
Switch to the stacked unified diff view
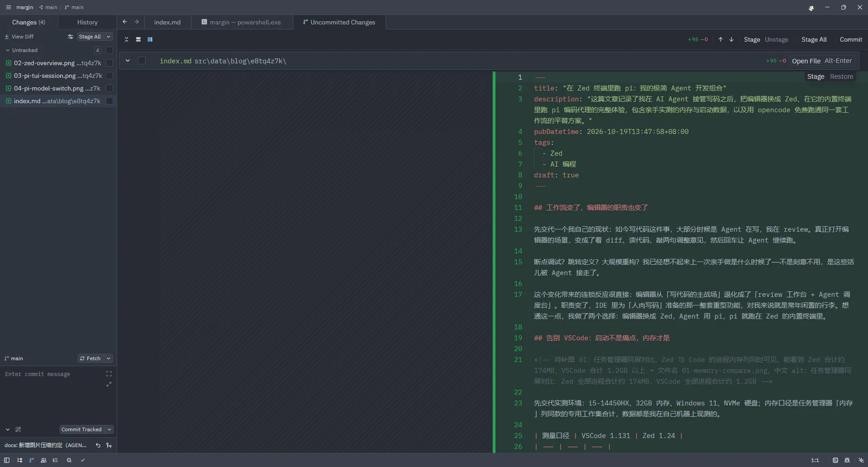click(x=138, y=39)
